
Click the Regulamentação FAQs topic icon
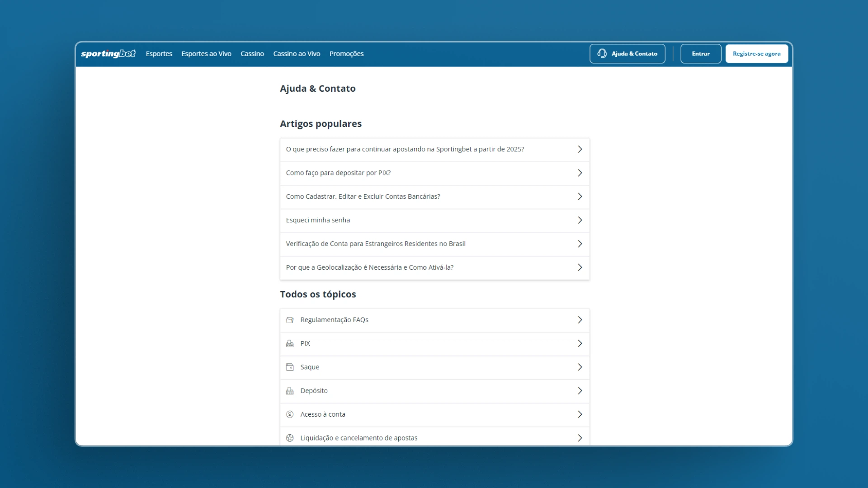pos(290,320)
